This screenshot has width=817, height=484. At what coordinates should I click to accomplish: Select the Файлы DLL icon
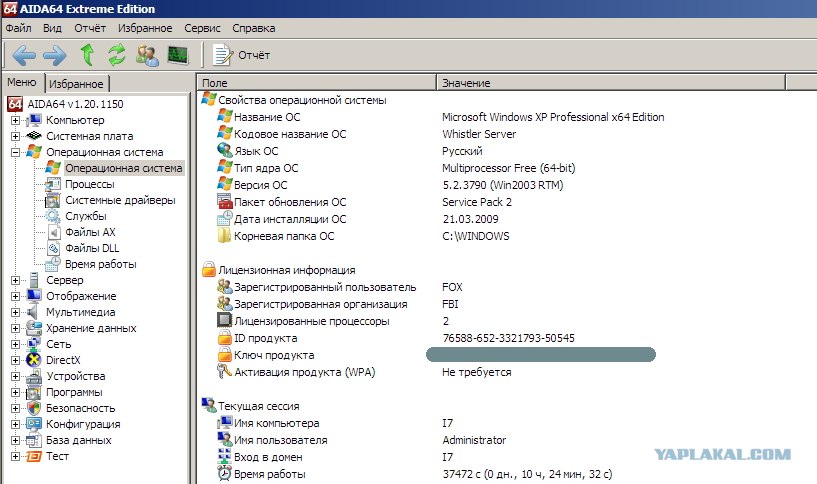pos(53,249)
